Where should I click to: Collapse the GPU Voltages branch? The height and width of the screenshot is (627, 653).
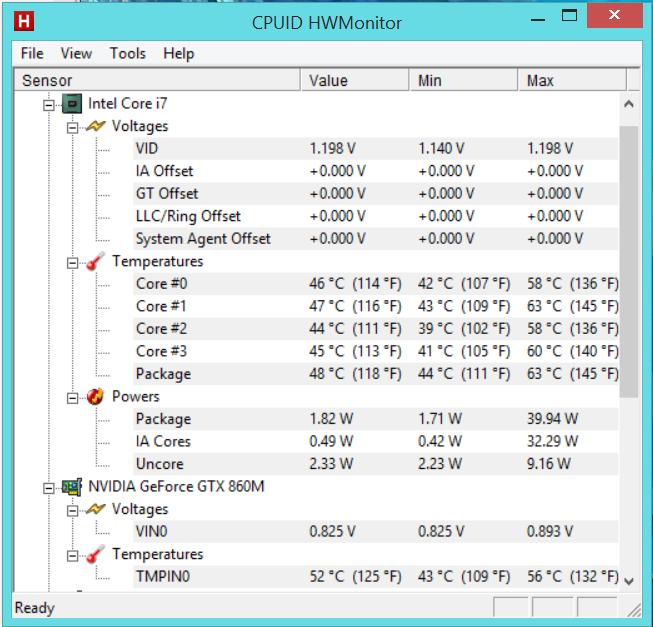click(72, 511)
